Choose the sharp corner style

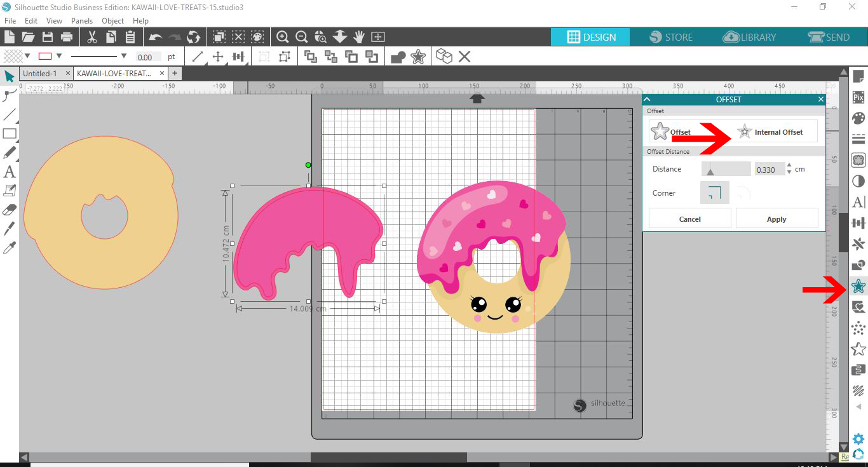tap(715, 193)
